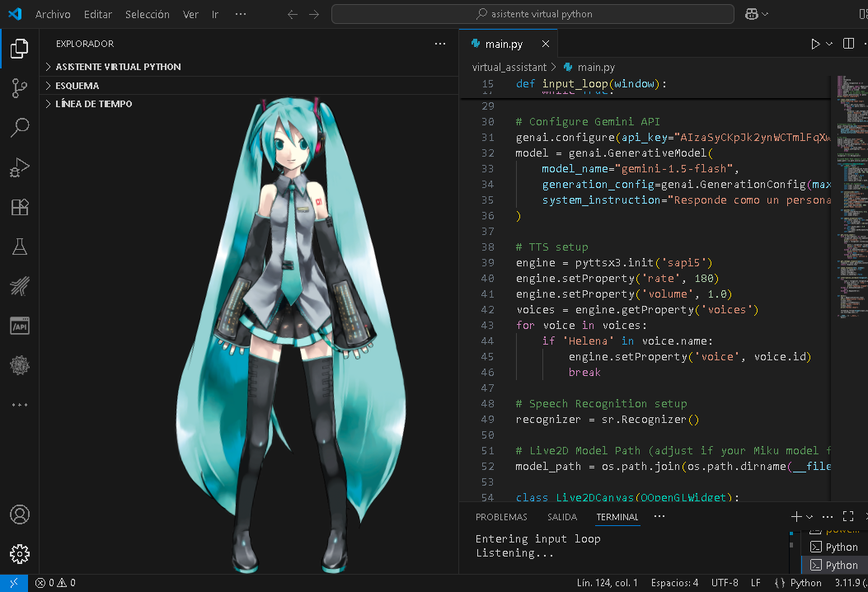
Task: Toggle the layout icon in title bar
Action: (x=863, y=14)
